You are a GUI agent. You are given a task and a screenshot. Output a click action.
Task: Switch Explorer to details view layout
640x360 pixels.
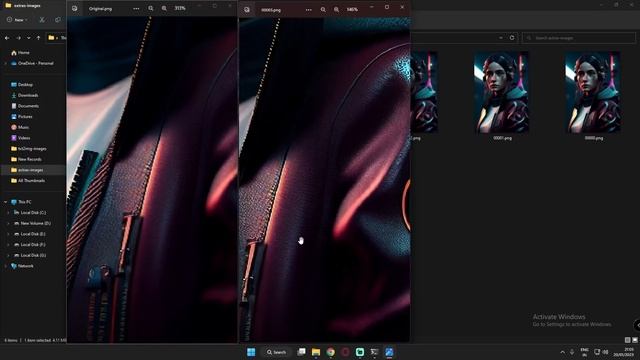[628, 340]
